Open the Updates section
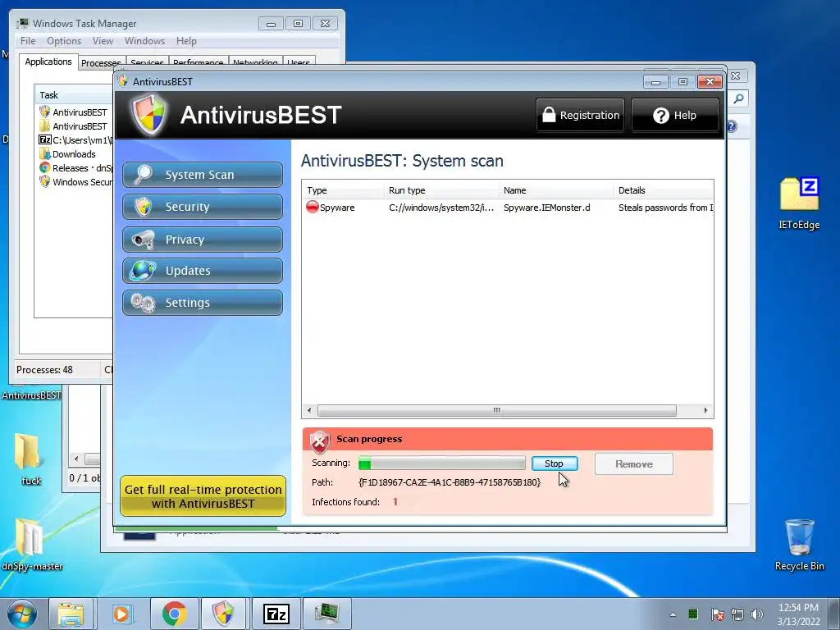Viewport: 840px width, 630px height. [203, 271]
